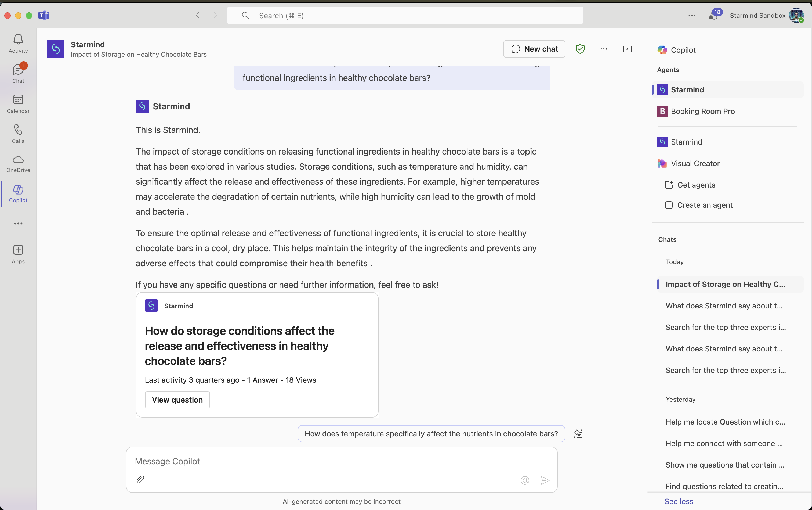Click the green shield verification icon
Viewport: 812px width, 510px height.
580,49
